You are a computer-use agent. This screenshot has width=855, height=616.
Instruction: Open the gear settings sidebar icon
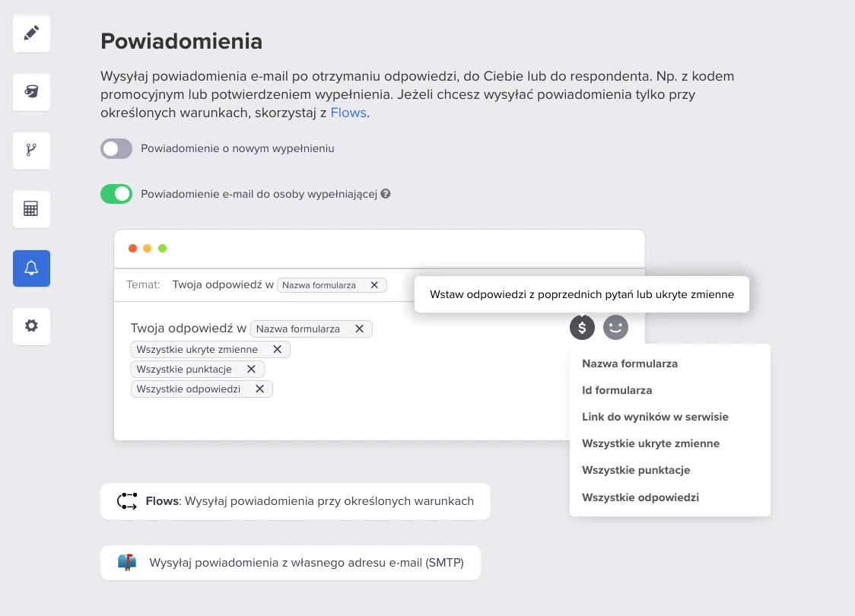[x=32, y=326]
